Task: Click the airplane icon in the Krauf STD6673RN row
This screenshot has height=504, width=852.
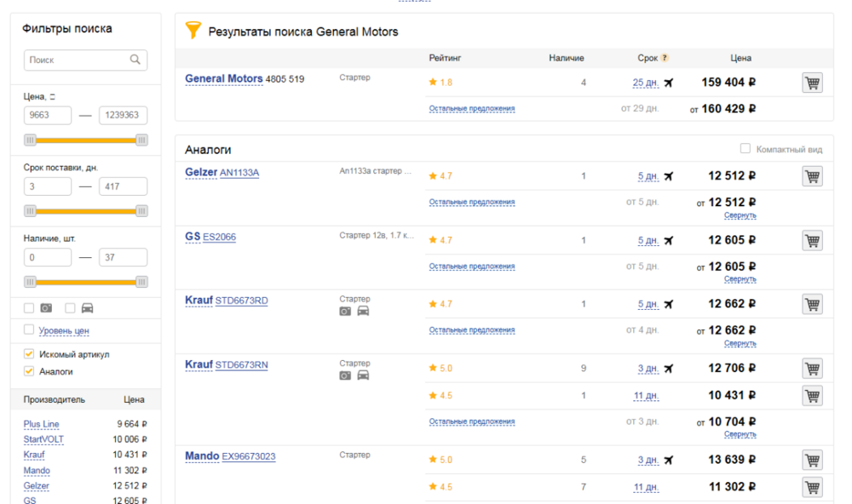Action: click(x=669, y=369)
